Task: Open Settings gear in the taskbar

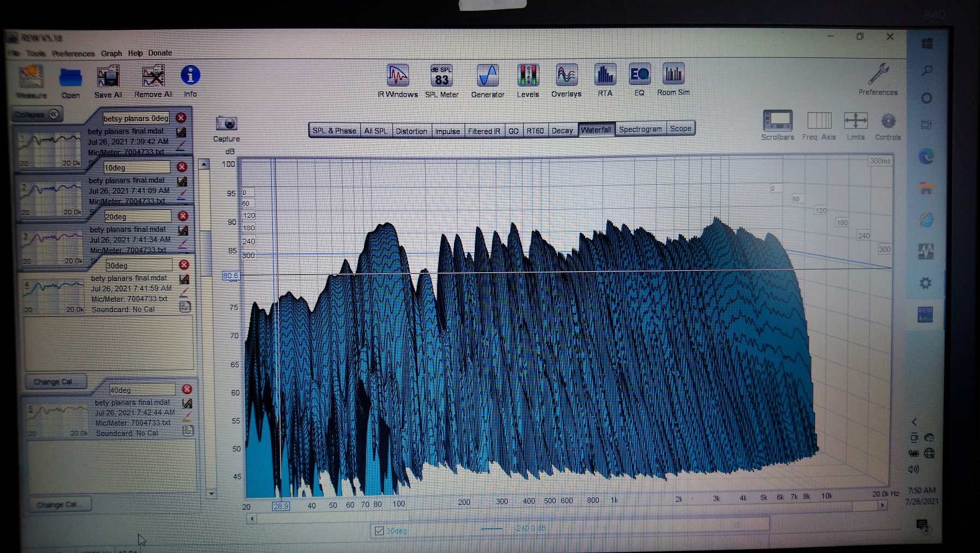Action: click(x=925, y=283)
